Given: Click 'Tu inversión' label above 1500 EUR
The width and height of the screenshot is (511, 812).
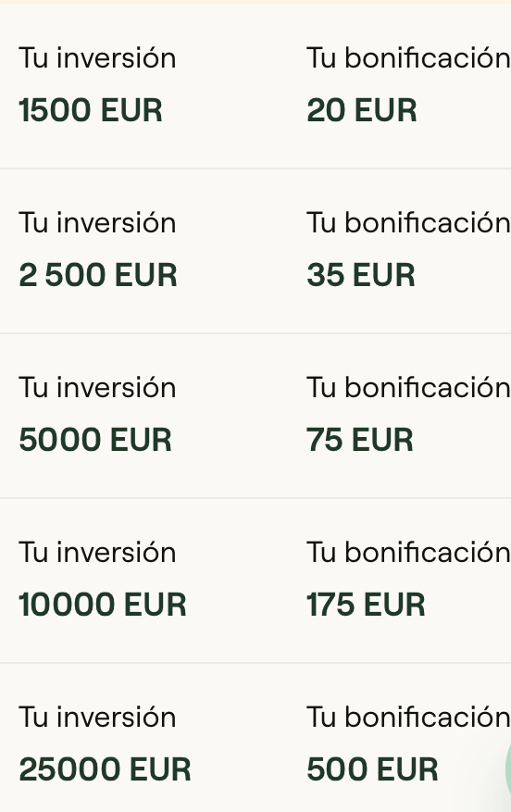Looking at the screenshot, I should (97, 57).
